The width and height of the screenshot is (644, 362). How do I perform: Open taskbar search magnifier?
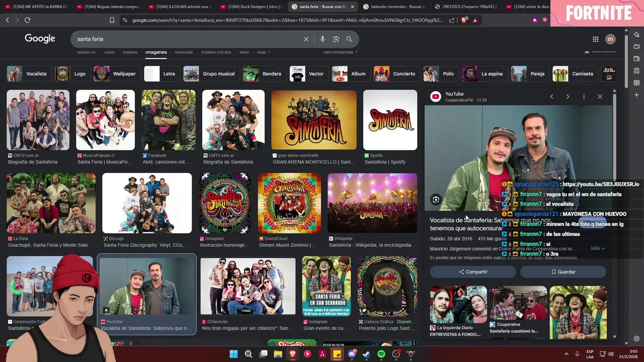pos(248,354)
